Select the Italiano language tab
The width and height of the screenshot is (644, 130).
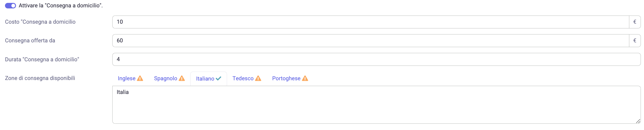click(x=209, y=79)
